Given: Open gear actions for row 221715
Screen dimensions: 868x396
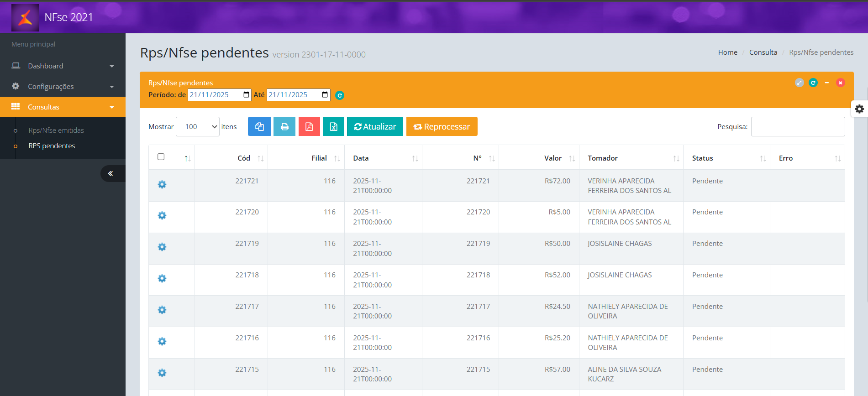Looking at the screenshot, I should coord(162,373).
